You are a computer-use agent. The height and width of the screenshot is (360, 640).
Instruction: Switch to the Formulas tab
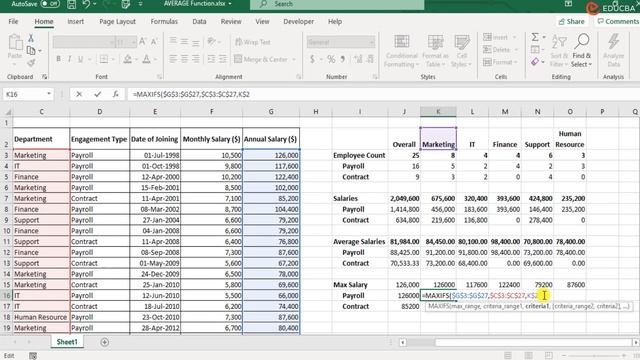(164, 22)
